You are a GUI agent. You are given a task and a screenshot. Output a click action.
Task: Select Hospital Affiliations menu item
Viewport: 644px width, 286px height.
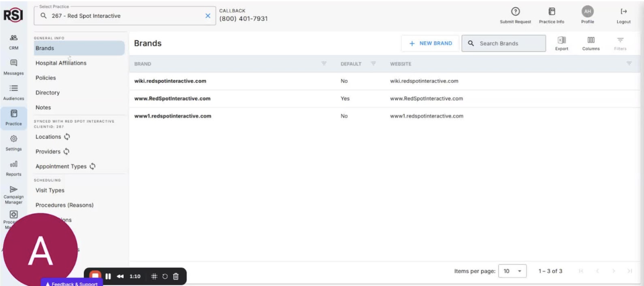pyautogui.click(x=61, y=63)
